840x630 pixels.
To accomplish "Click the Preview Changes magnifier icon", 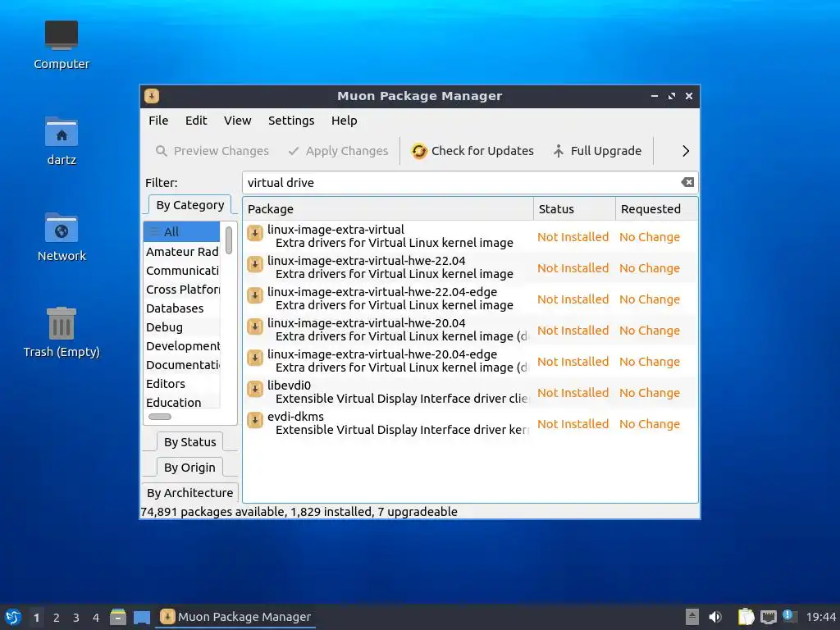I will tap(162, 151).
